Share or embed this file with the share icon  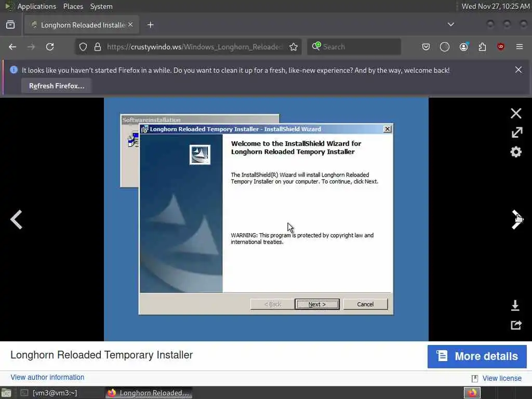[516, 325]
